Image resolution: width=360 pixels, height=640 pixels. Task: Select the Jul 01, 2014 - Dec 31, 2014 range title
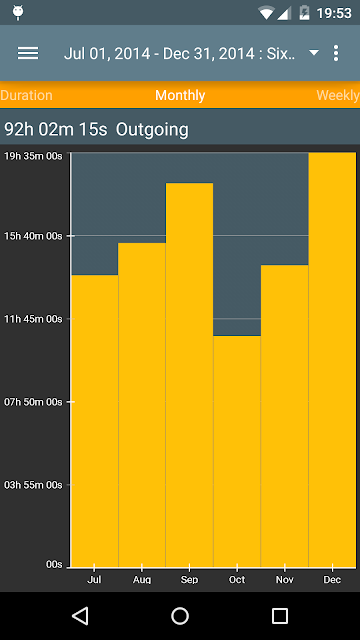pos(180,53)
